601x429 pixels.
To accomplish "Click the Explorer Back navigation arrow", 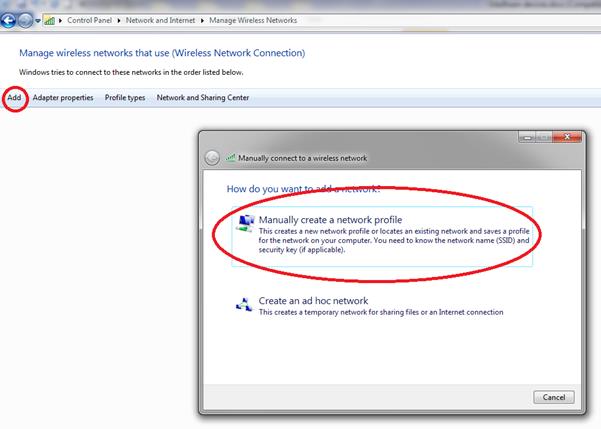I will 10,19.
